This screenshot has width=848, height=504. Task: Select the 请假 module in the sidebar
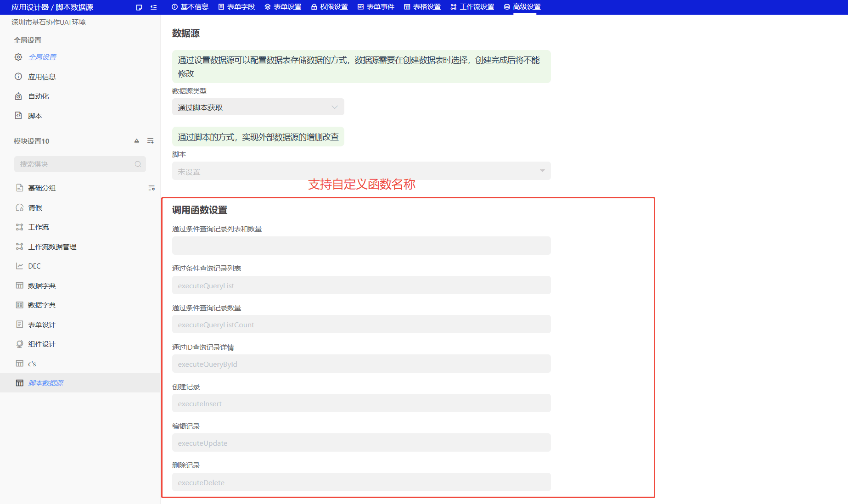point(35,208)
